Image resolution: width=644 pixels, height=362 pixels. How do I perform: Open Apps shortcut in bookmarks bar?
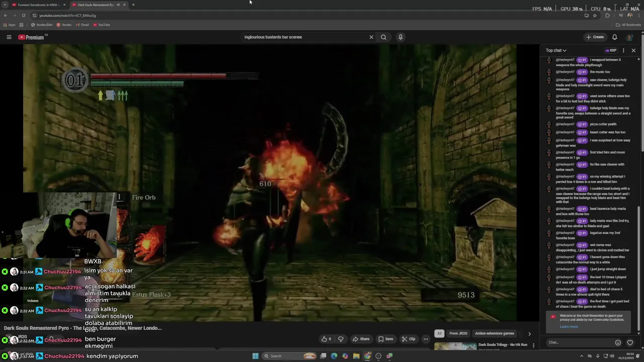pos(9,25)
